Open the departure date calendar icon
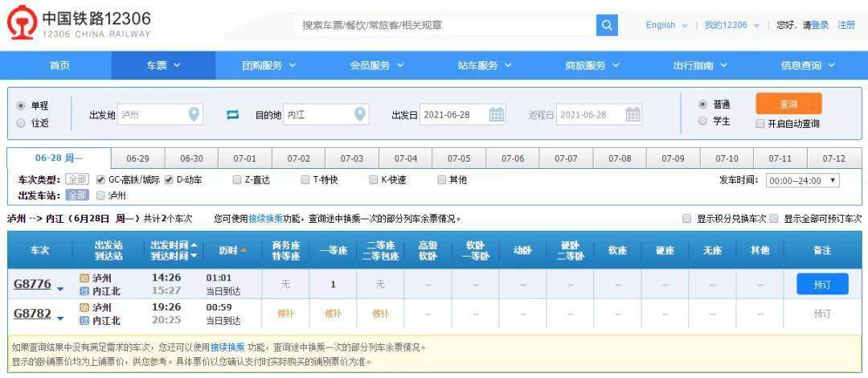The image size is (868, 378). point(497,114)
